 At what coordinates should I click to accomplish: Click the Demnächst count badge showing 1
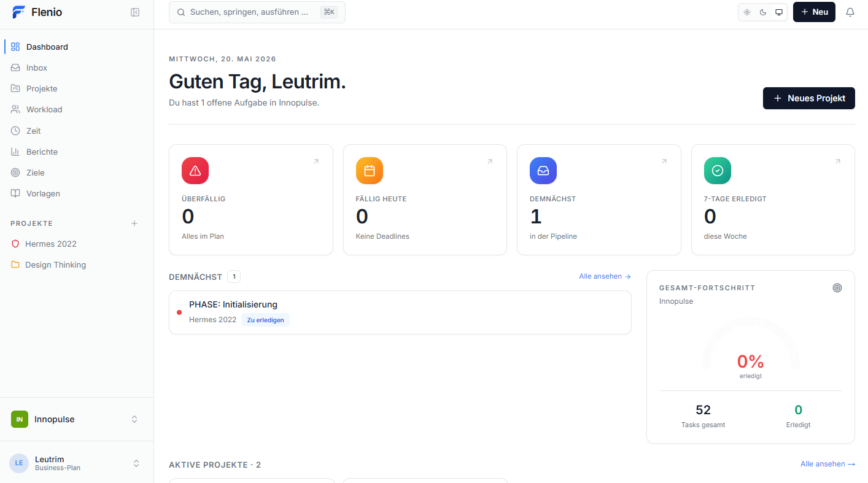tap(233, 277)
